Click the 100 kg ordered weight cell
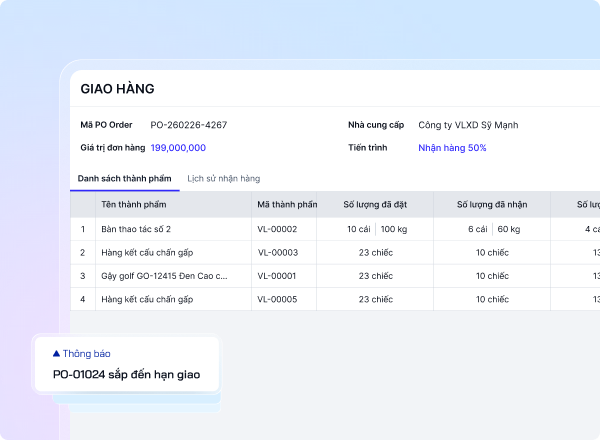 click(394, 229)
